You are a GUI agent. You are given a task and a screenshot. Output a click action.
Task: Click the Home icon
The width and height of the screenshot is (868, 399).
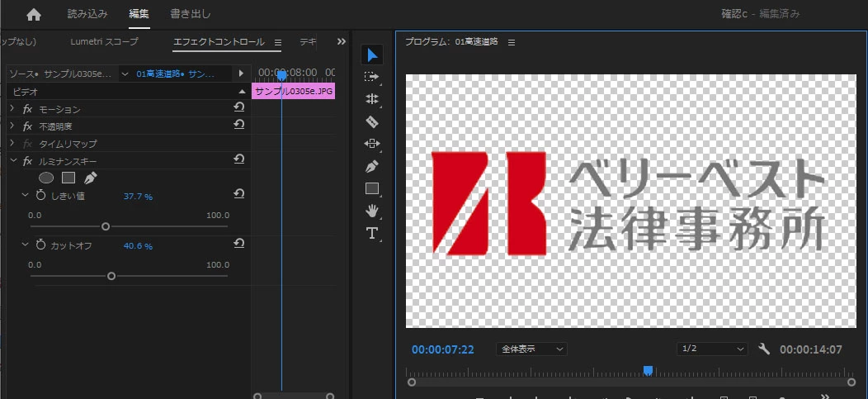34,15
